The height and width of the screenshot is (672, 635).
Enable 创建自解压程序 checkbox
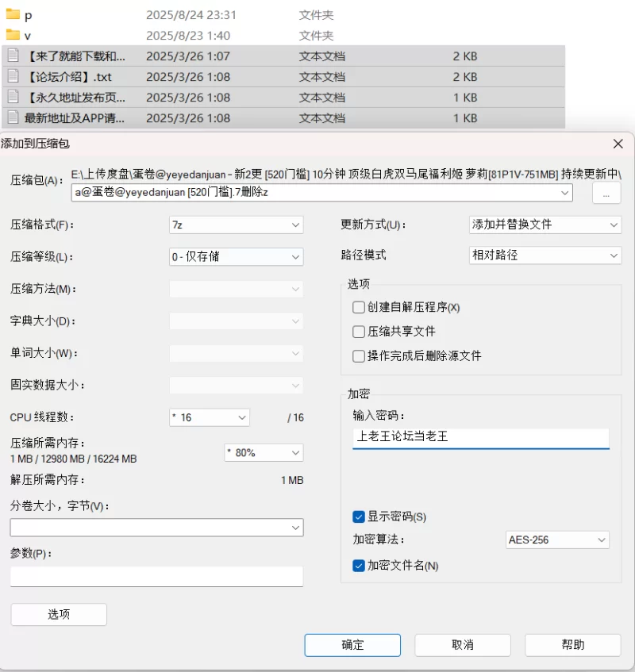[x=359, y=307]
